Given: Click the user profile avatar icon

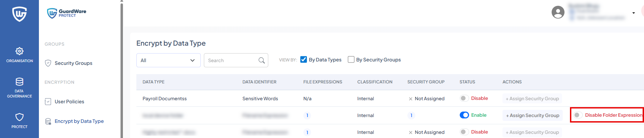Looking at the screenshot, I should [558, 13].
